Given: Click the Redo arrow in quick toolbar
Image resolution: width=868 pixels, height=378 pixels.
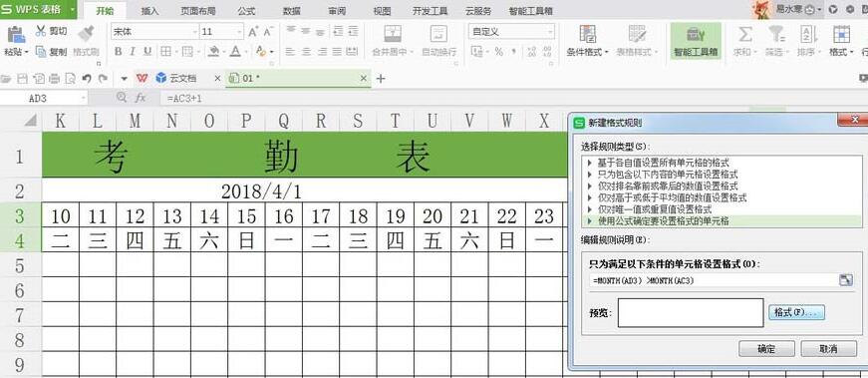Looking at the screenshot, I should [x=103, y=79].
